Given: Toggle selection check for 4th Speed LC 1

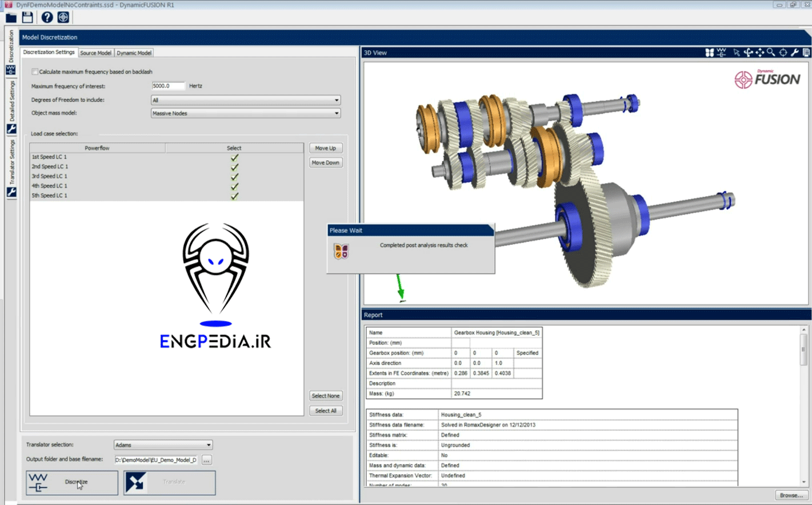Looking at the screenshot, I should tap(234, 186).
